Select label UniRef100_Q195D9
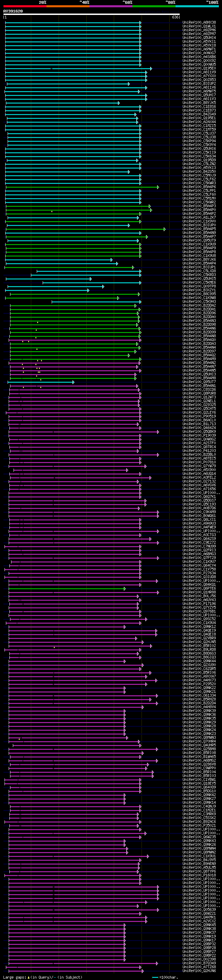Image resolution: width=222 pixels, height=980 pixels. (x=199, y=160)
